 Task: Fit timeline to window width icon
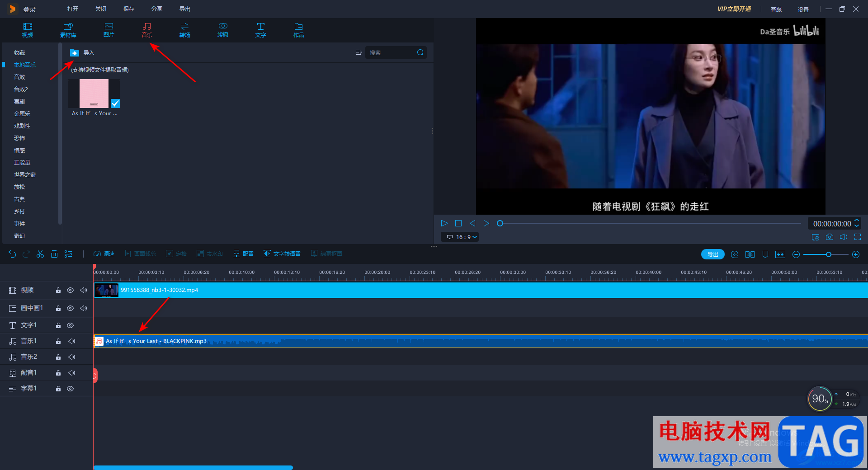780,254
